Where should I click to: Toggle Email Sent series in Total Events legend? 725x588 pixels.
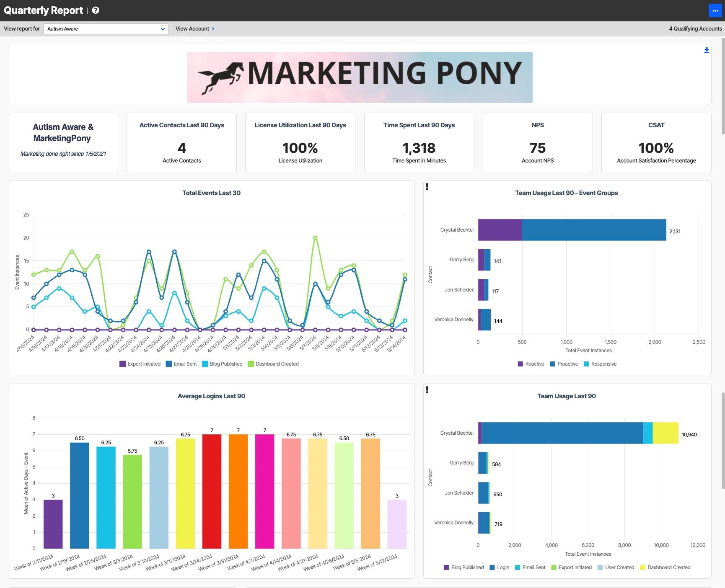[x=181, y=364]
